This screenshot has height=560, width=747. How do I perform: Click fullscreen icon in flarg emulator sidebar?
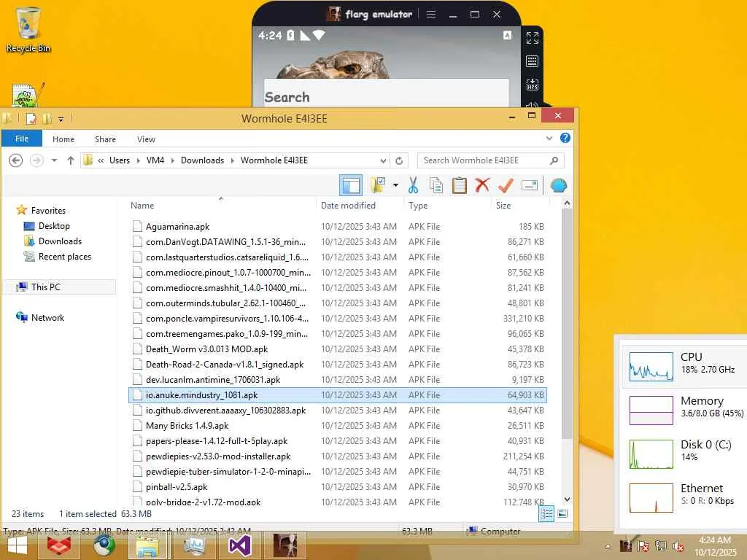tap(532, 38)
